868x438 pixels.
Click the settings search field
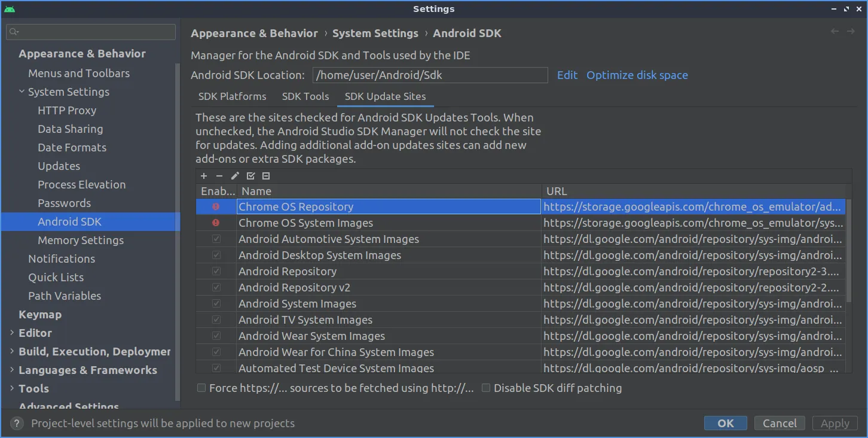coord(91,32)
